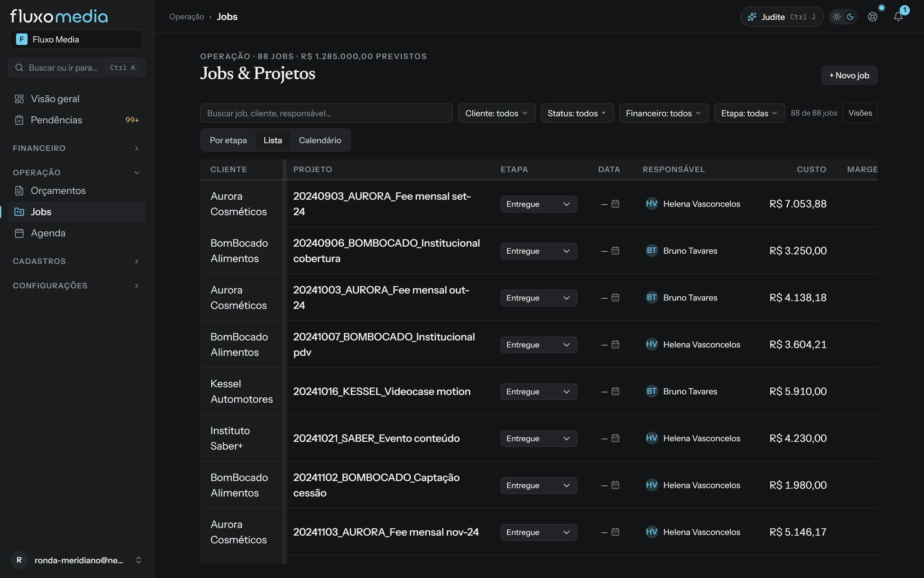
Task: Open the Cliente: todos filter
Action: pyautogui.click(x=497, y=113)
